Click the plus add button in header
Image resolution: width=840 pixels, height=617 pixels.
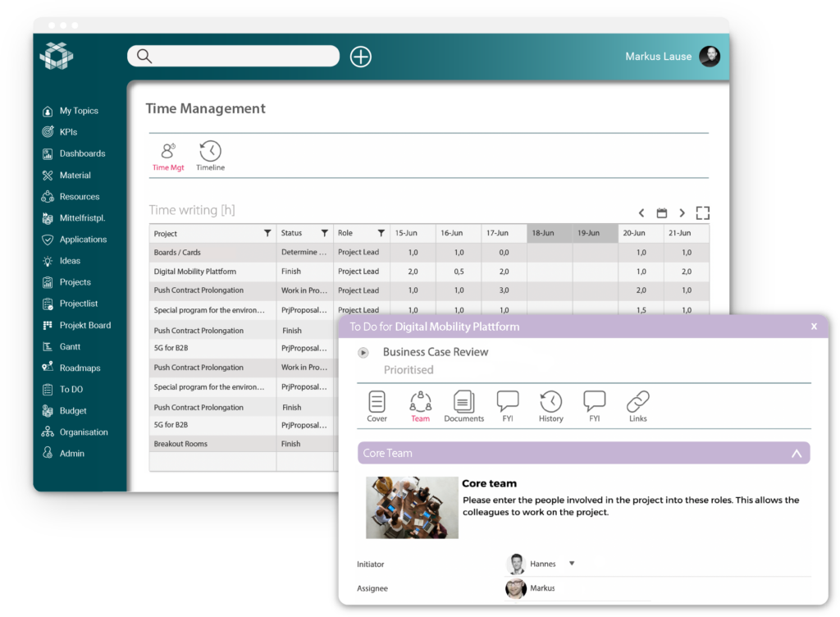[361, 57]
